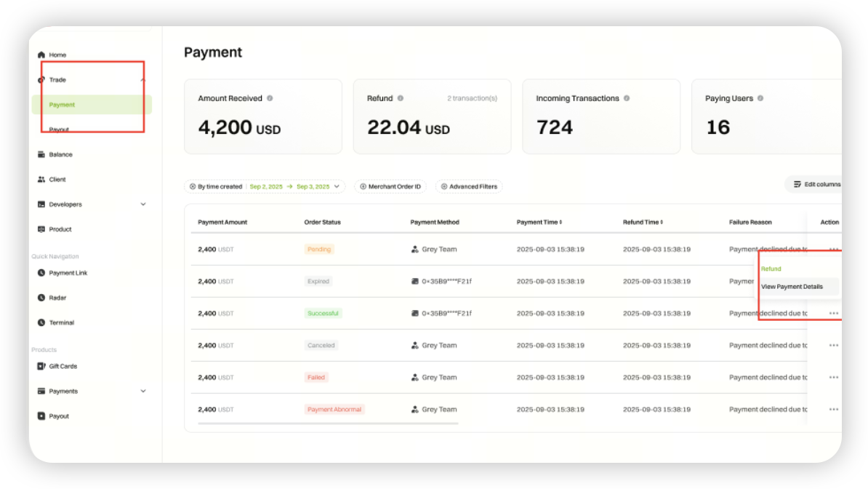Click info icon beside Amount Received
Screen dimensions: 868x489
(x=270, y=98)
